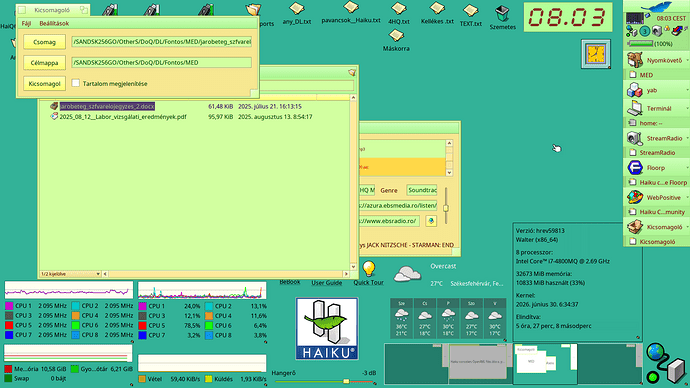Click the Csomag path input field
This screenshot has height=388, width=690.
[161, 42]
